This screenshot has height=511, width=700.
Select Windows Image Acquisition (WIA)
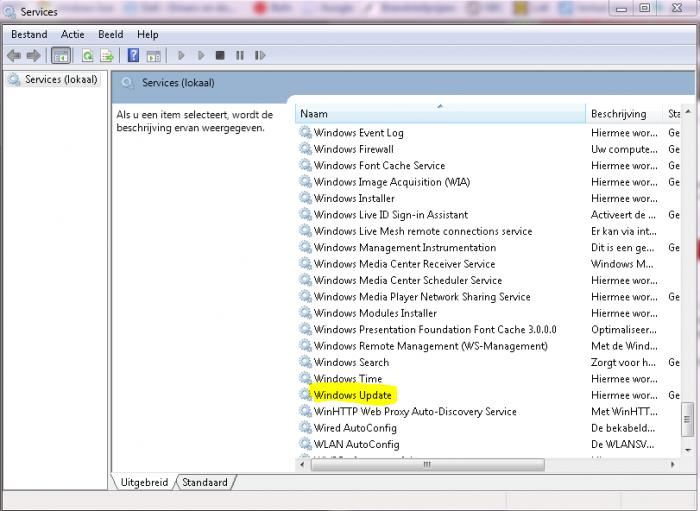pyautogui.click(x=392, y=182)
